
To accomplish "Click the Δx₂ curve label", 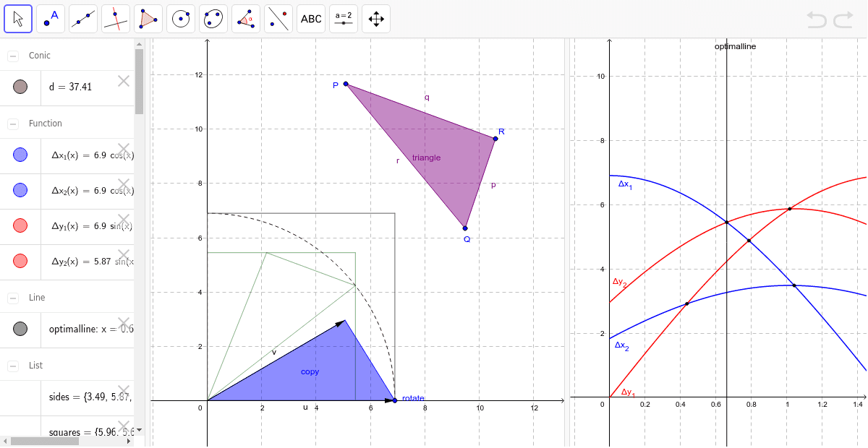I will pos(621,346).
